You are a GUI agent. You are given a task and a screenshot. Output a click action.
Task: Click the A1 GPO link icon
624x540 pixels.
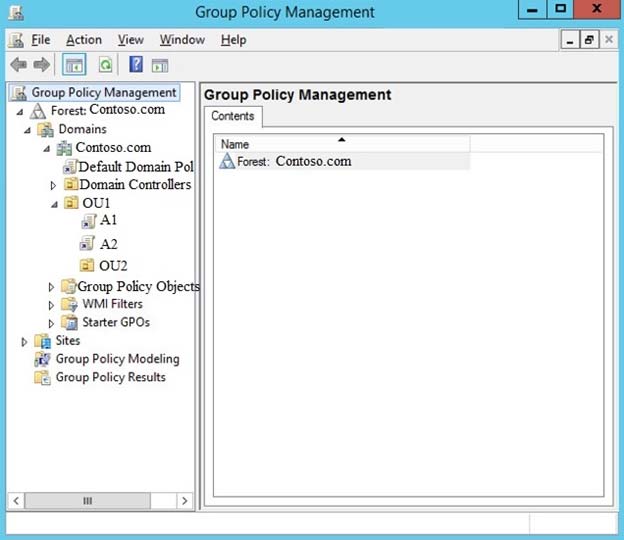click(x=89, y=221)
